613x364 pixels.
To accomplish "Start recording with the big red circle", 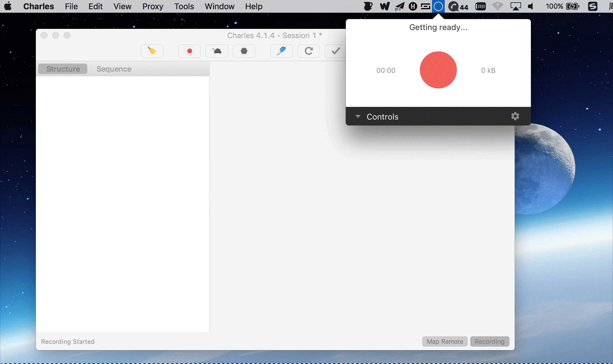I will pyautogui.click(x=438, y=70).
